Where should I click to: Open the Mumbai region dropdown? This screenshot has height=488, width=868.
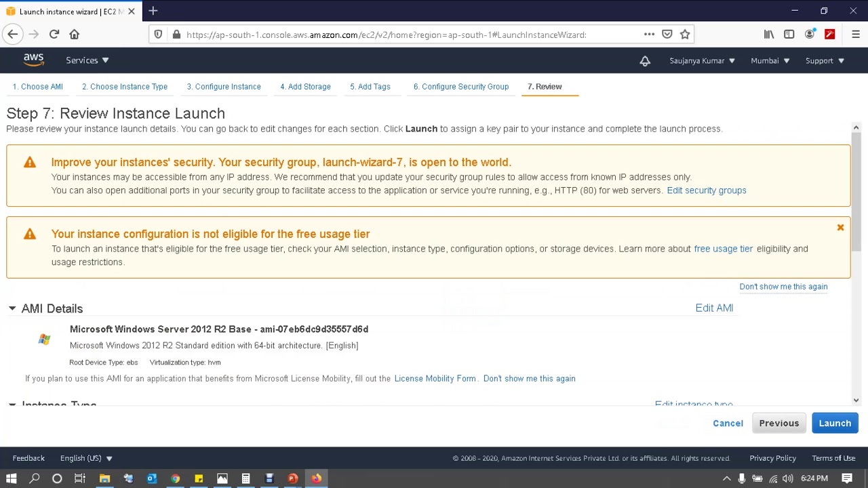coord(770,61)
